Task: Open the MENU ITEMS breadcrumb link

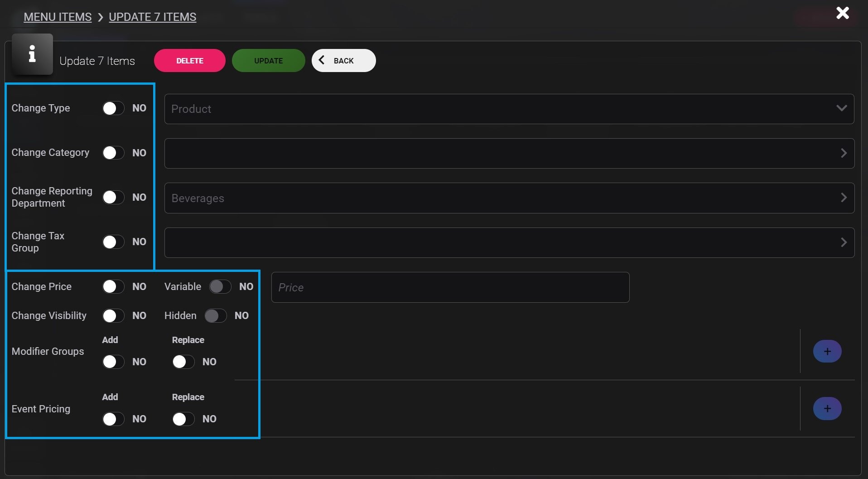Action: point(58,17)
